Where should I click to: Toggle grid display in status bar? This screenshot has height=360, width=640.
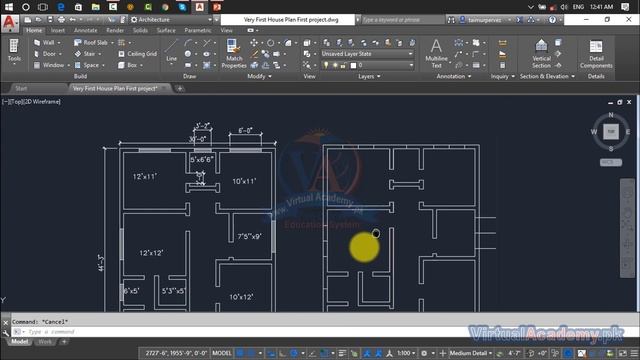coord(241,353)
